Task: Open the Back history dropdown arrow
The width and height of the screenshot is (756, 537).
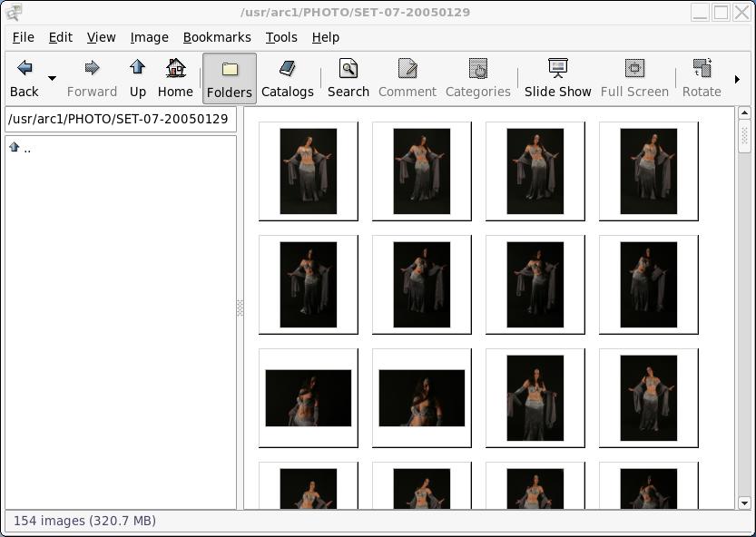Action: [x=52, y=79]
